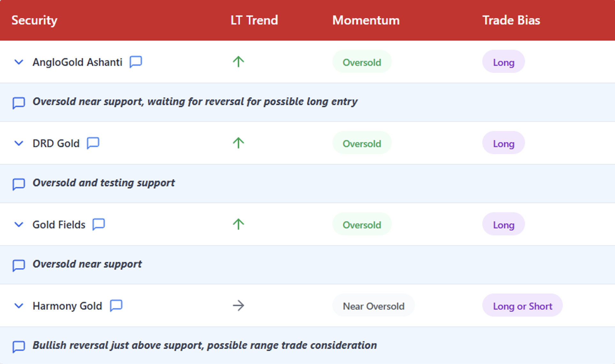Click the Long or Short badge for Harmony Gold
615x364 pixels.
coord(522,306)
